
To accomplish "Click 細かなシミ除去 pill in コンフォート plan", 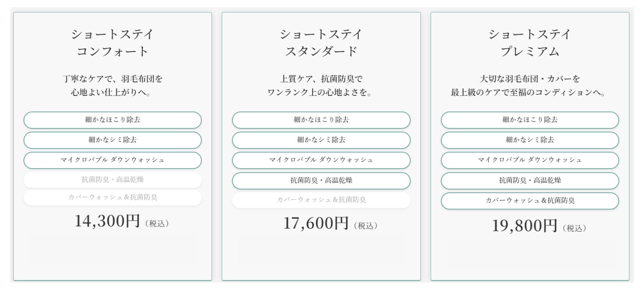I will (x=112, y=140).
